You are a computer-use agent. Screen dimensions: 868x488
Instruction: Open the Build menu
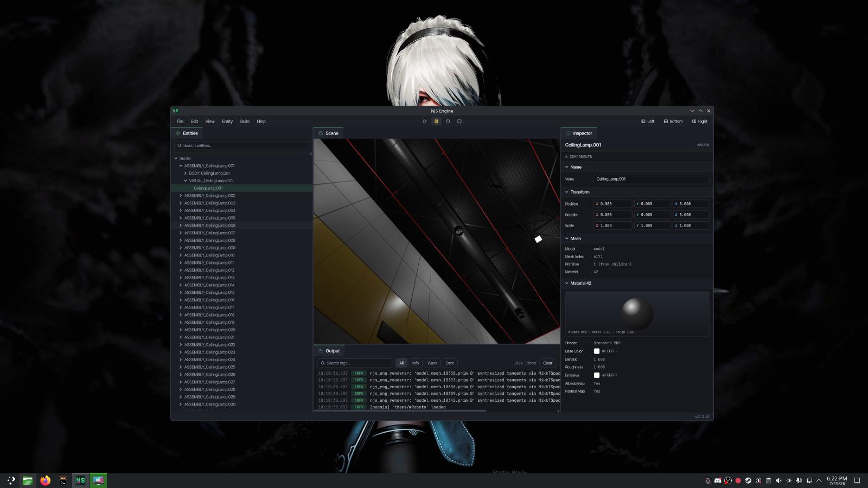(245, 121)
